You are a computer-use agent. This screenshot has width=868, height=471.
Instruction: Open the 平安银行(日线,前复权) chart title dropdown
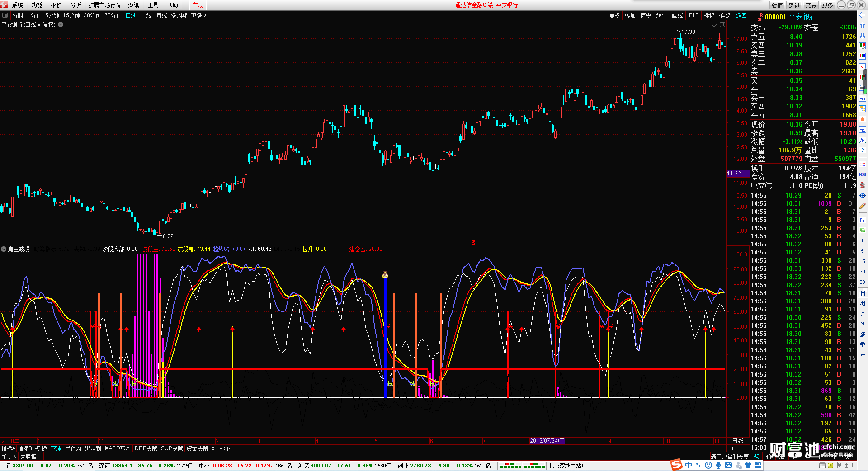(61, 24)
